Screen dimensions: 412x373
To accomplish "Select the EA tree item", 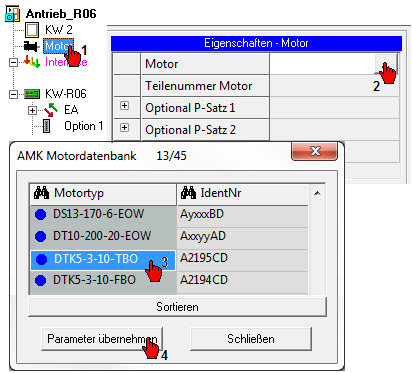I will [x=71, y=110].
